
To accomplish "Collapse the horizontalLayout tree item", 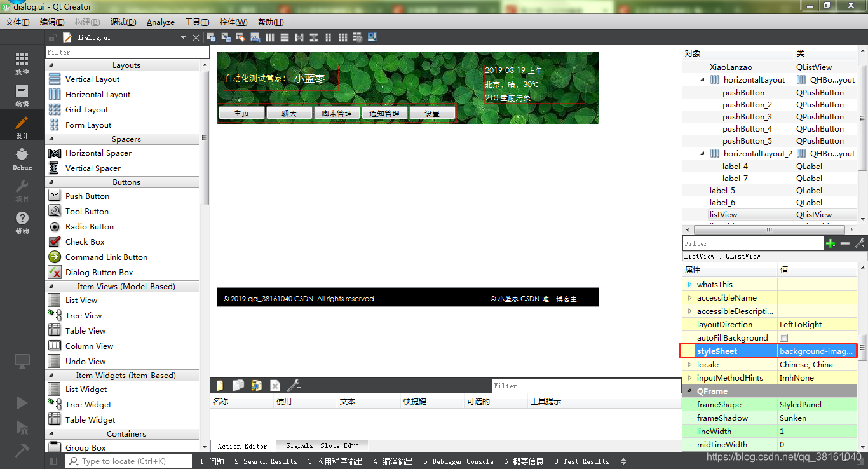I will click(x=702, y=79).
